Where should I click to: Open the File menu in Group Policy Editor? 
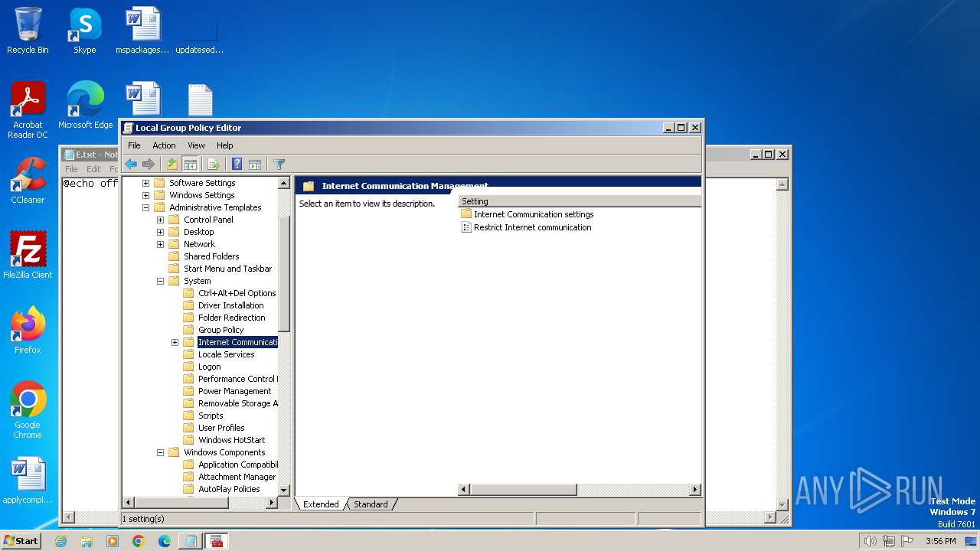tap(134, 145)
